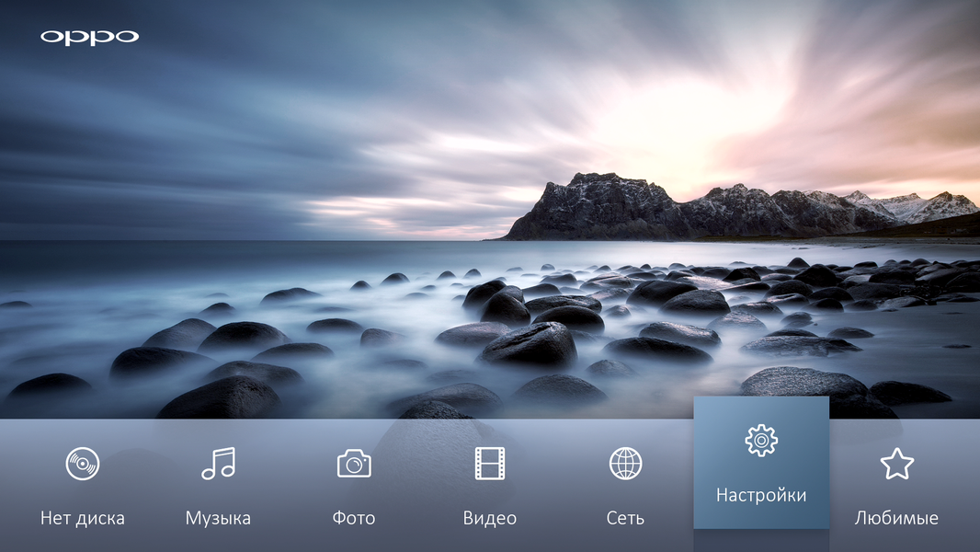Open the camera photo icon
The image size is (980, 552).
(x=354, y=464)
